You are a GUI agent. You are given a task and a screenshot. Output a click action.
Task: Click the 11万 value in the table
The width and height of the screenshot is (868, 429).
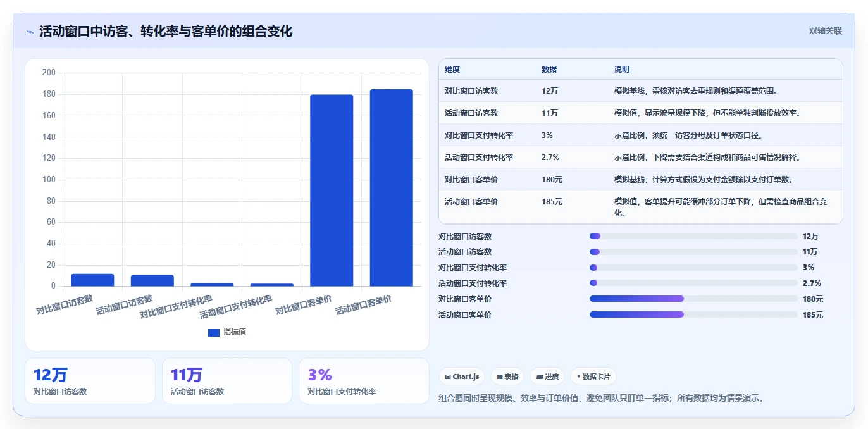[x=550, y=113]
